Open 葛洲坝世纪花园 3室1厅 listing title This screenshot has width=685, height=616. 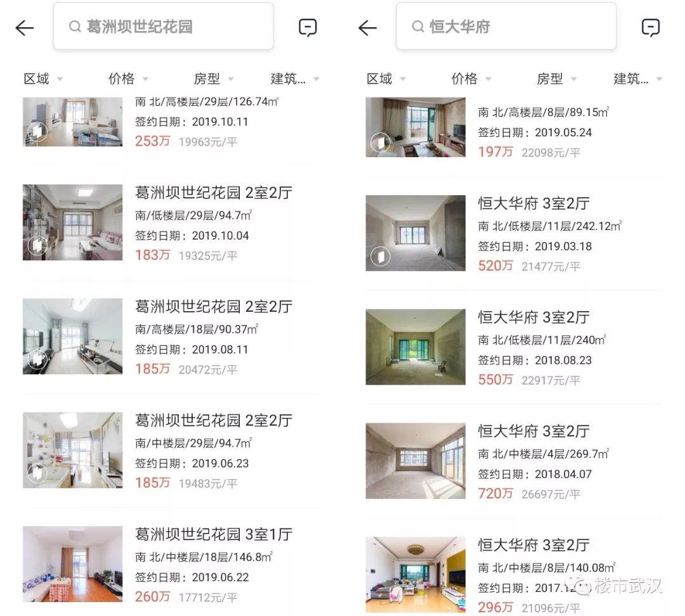tap(214, 534)
